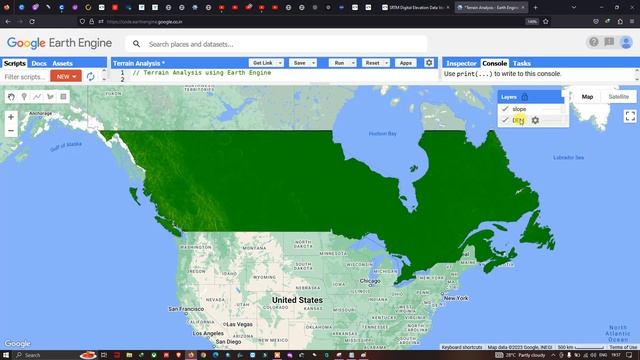The image size is (640, 360).
Task: Select the draw line tool
Action: [37, 97]
